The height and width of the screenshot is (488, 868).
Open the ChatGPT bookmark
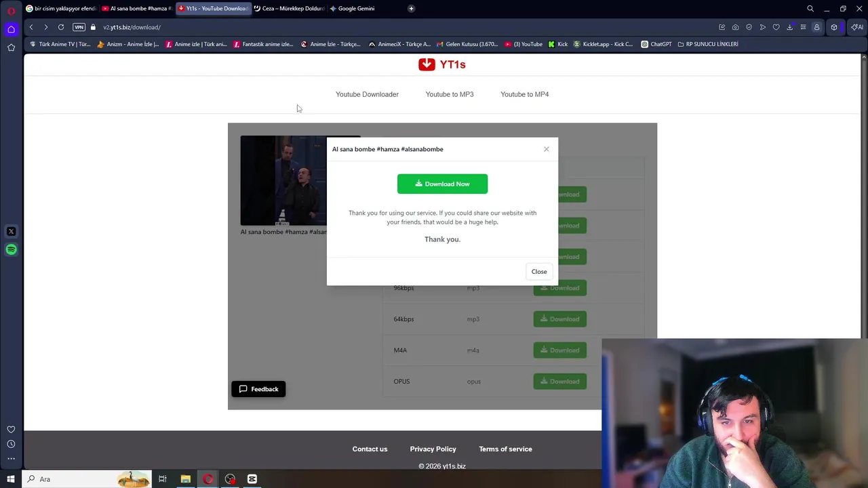[656, 44]
